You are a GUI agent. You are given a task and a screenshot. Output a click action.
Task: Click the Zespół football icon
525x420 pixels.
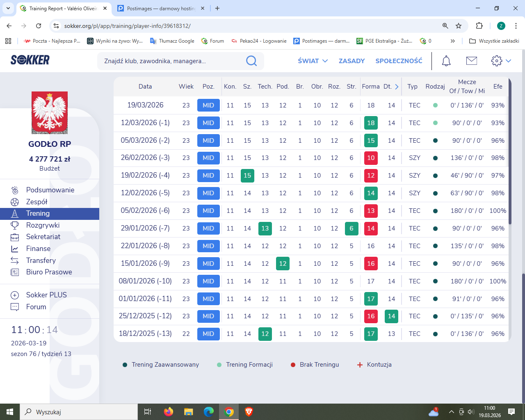coord(15,202)
